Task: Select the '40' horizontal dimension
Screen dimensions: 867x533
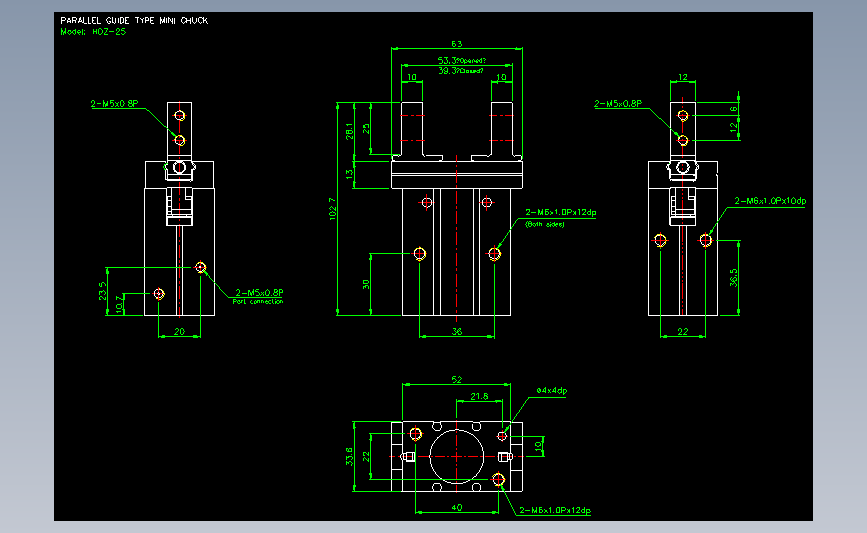Action: 457,508
